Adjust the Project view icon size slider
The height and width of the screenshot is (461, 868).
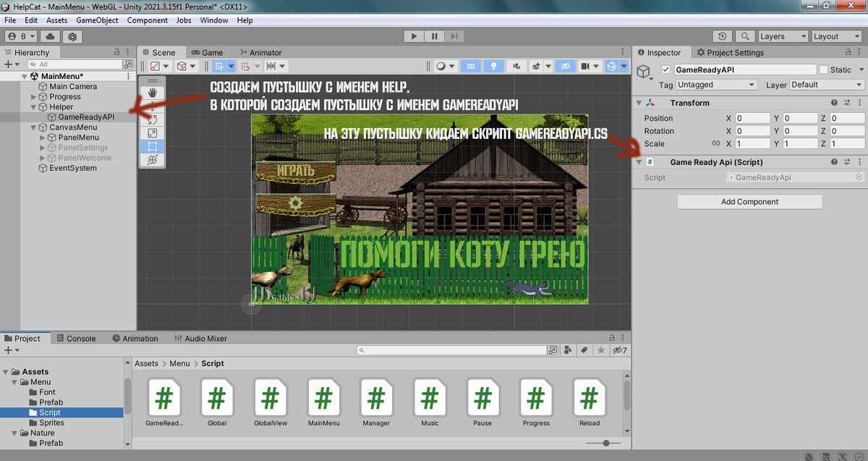pos(606,442)
